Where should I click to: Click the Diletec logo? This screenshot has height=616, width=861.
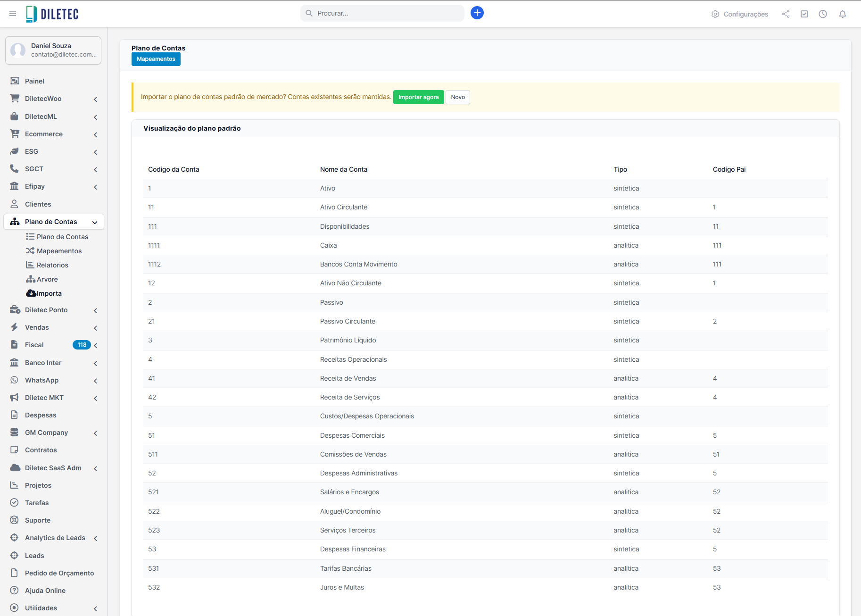click(x=52, y=14)
